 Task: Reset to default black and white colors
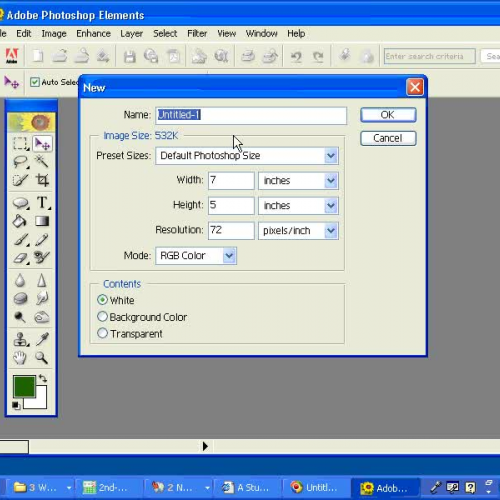pos(16,405)
